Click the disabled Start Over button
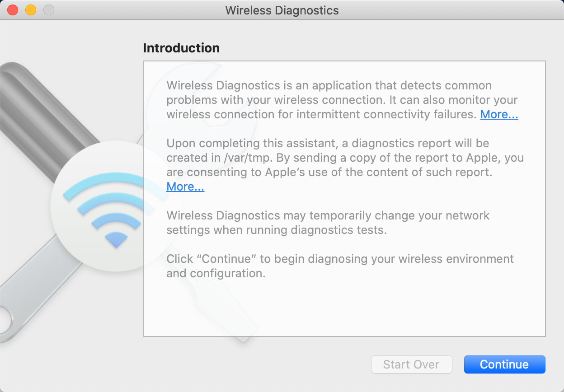This screenshot has width=564, height=392. [411, 364]
